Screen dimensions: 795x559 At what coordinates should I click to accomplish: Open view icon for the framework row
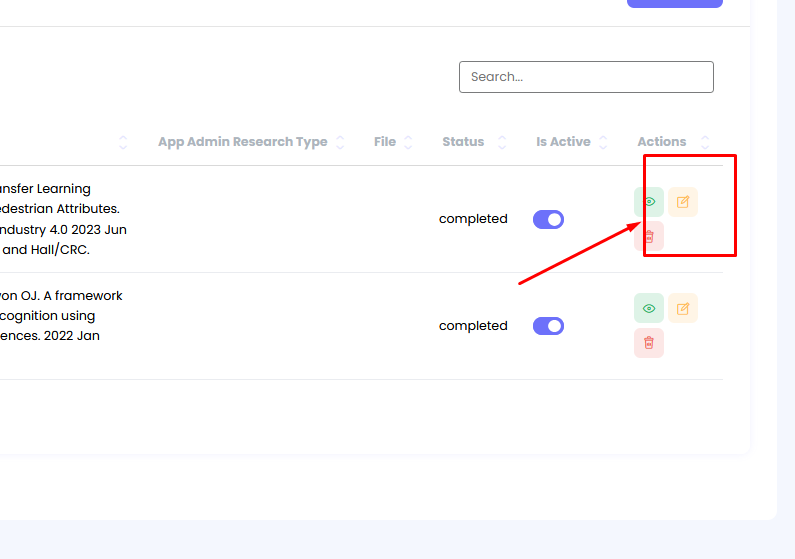[x=648, y=309]
